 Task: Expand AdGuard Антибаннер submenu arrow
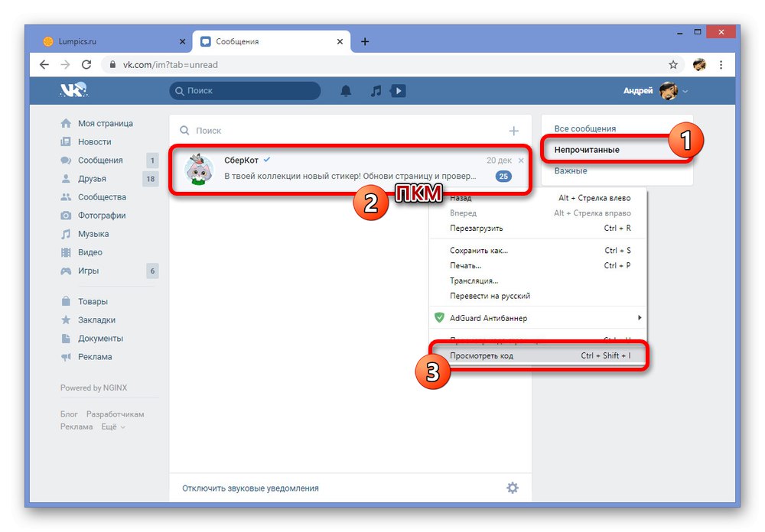pyautogui.click(x=639, y=317)
